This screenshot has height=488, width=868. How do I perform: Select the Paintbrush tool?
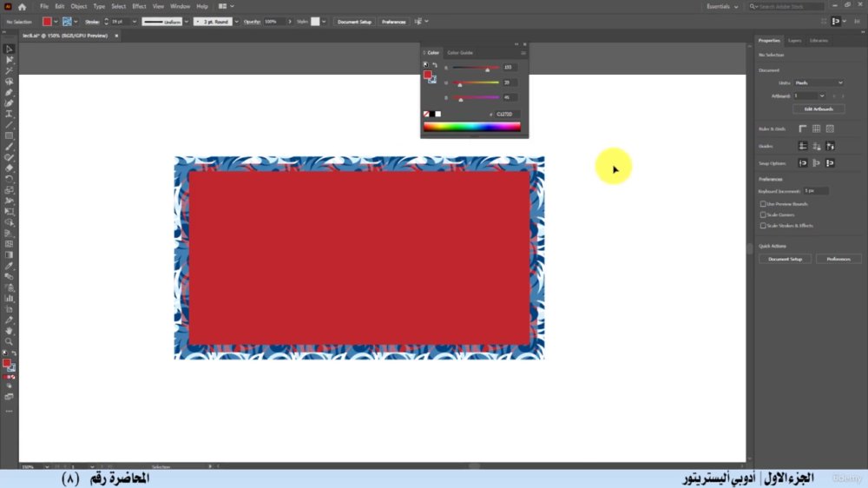coord(9,147)
